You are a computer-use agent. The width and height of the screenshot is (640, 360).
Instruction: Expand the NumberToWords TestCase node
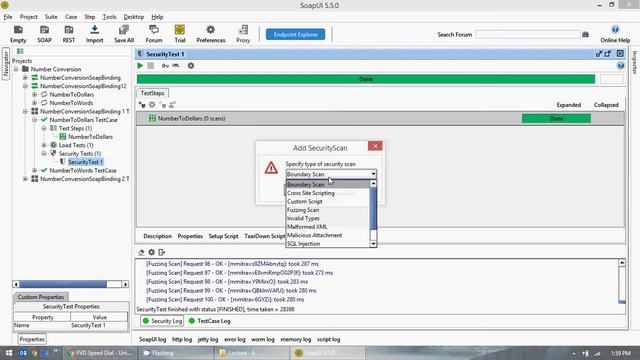(35, 171)
